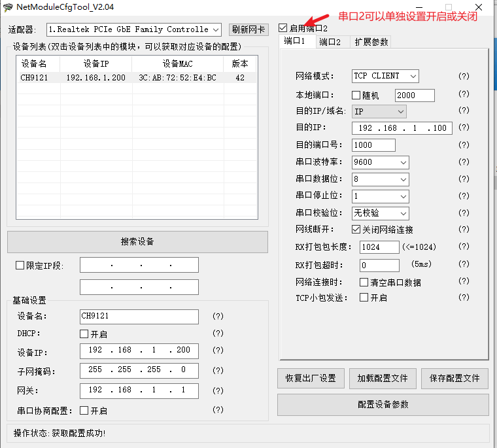The width and height of the screenshot is (497, 448).
Task: Enable DHCP 开启 checkbox
Action: [84, 334]
